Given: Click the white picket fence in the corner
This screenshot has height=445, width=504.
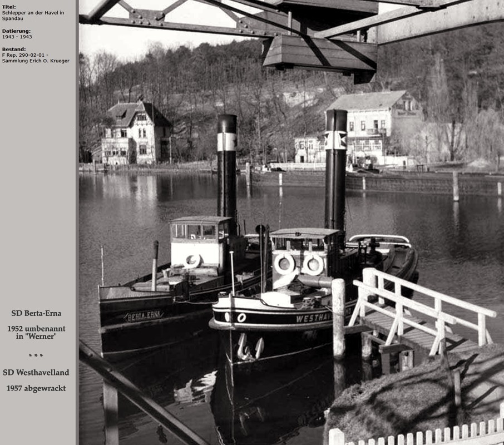Looking at the screenshot, I should coord(417,436).
